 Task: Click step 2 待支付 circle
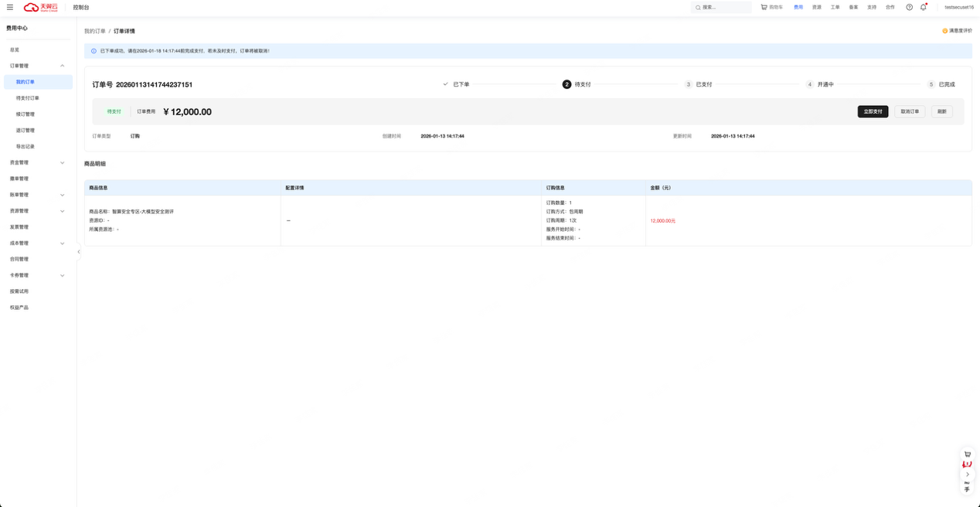tap(567, 84)
